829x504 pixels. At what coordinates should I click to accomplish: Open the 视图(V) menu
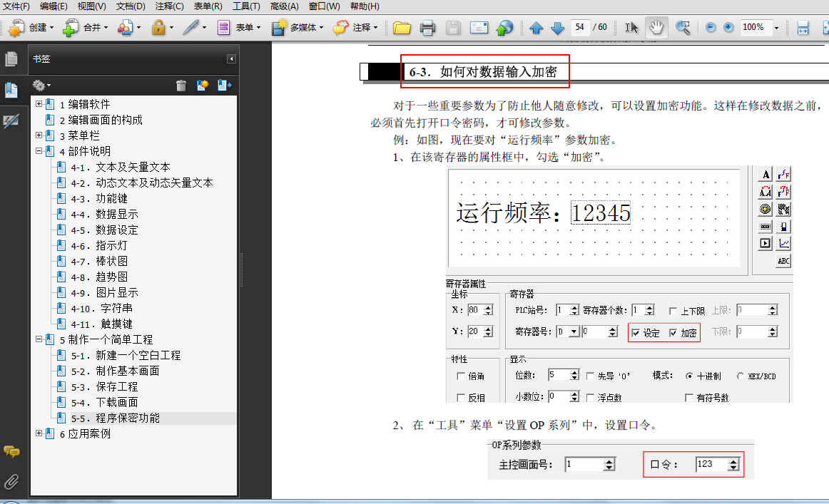coord(91,6)
